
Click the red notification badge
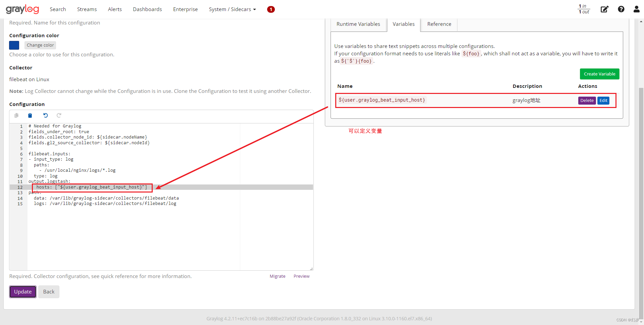tap(271, 9)
